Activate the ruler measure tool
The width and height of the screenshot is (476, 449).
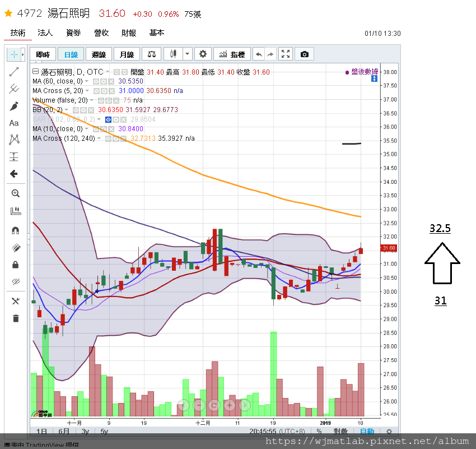pos(16,211)
